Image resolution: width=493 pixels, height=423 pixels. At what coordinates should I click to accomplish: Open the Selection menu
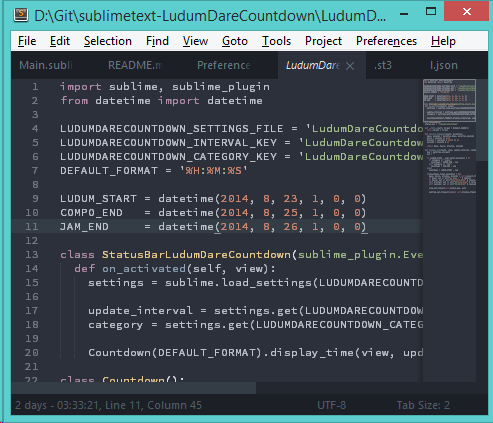tap(108, 41)
